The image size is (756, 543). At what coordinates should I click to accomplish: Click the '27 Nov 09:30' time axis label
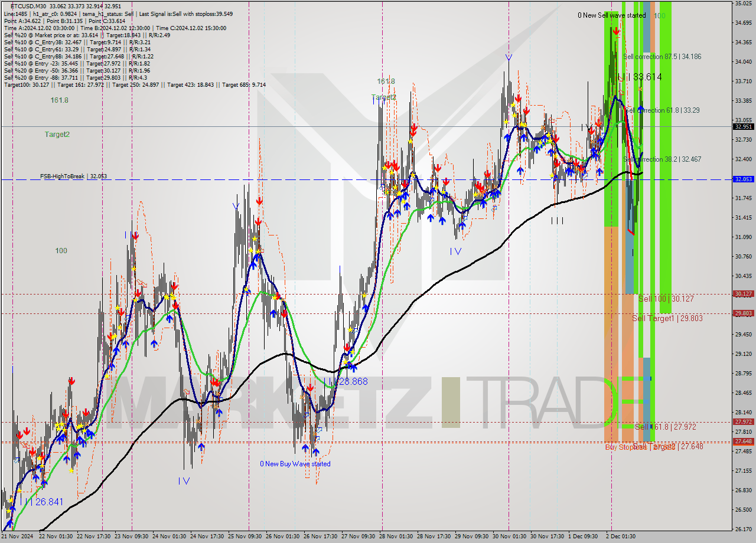[x=358, y=537]
